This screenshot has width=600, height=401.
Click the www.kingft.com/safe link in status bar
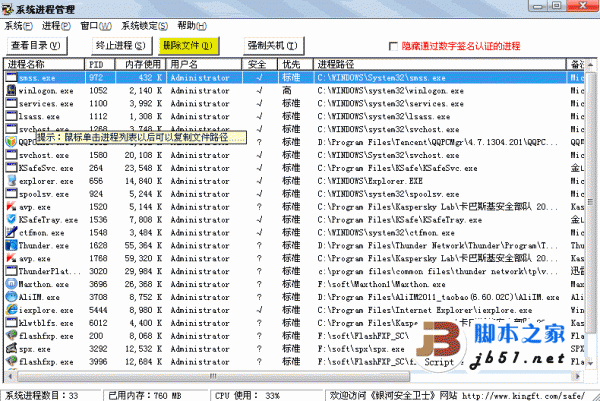tap(523, 396)
